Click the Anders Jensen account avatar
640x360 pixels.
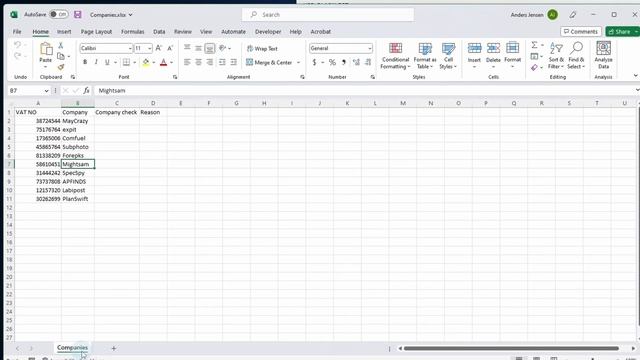pos(553,15)
